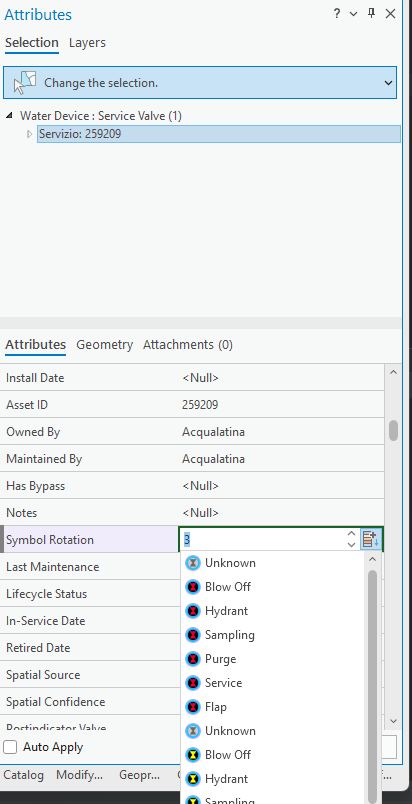The width and height of the screenshot is (412, 804).
Task: Open the Change the selection dropdown arrow
Action: (x=388, y=83)
